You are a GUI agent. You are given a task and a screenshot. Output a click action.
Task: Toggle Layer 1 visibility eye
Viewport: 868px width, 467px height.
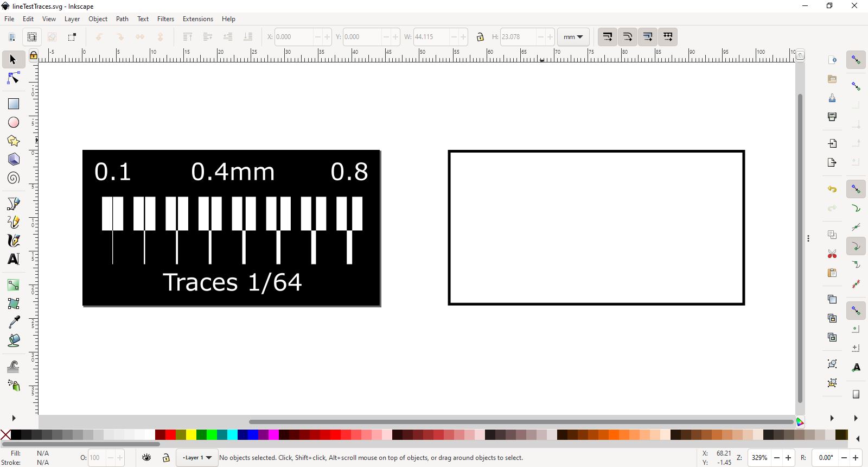[146, 458]
